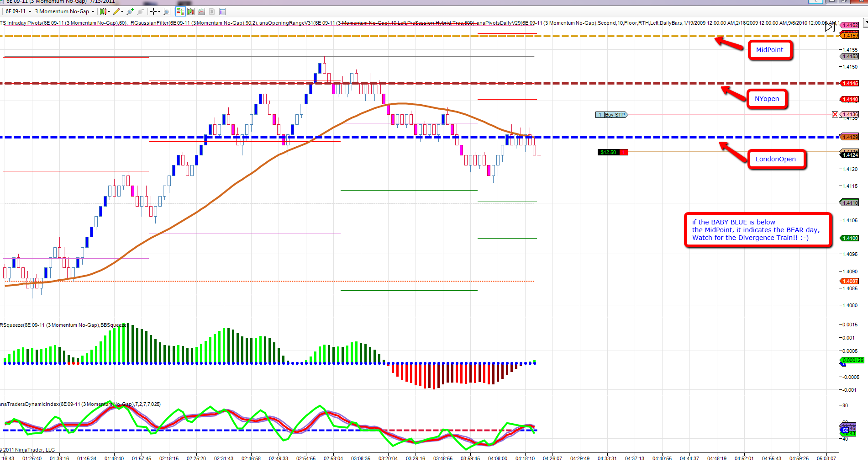
Task: Toggle the Chart Trader panel icon
Action: [x=180, y=11]
